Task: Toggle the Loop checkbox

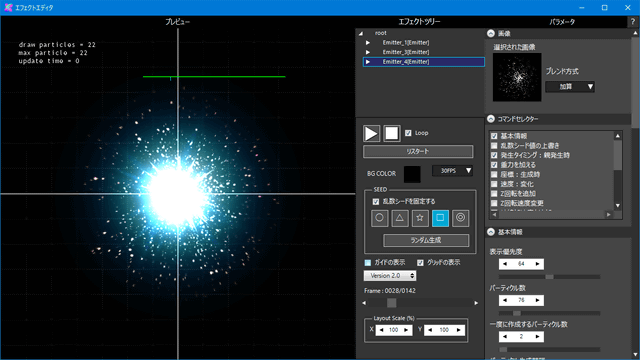Action: point(408,133)
